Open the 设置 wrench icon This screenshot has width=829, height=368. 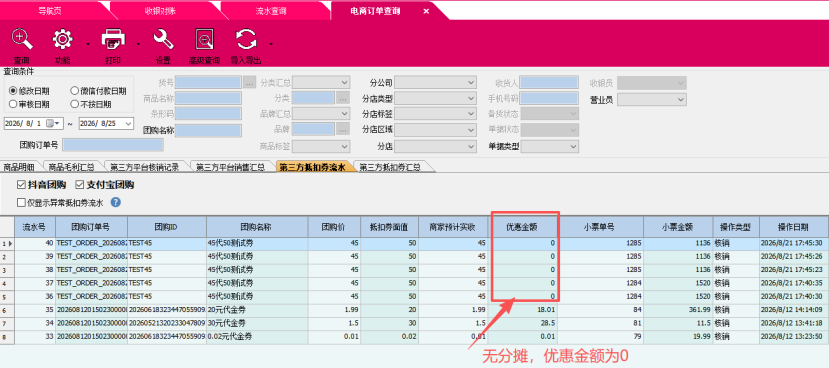pos(163,40)
